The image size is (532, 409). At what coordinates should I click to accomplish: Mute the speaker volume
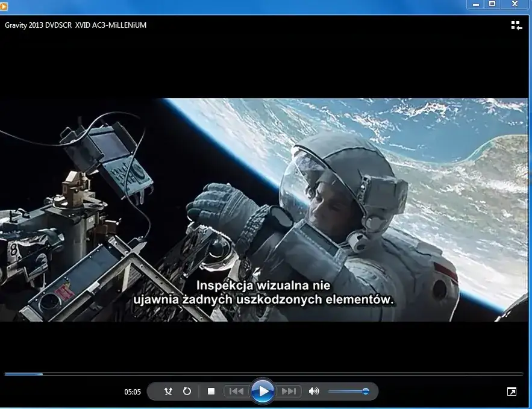point(314,392)
